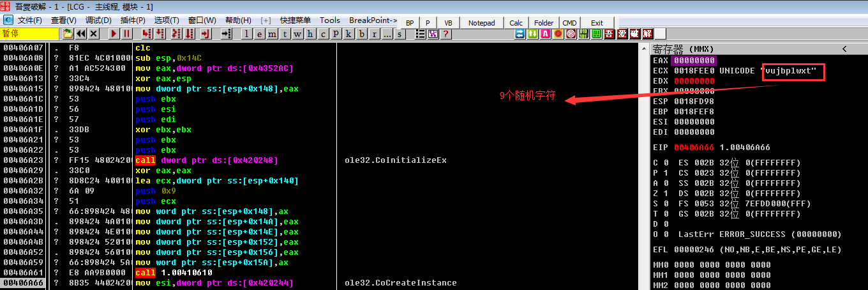
Task: Click the red 解 character icon
Action: pyautogui.click(x=647, y=34)
